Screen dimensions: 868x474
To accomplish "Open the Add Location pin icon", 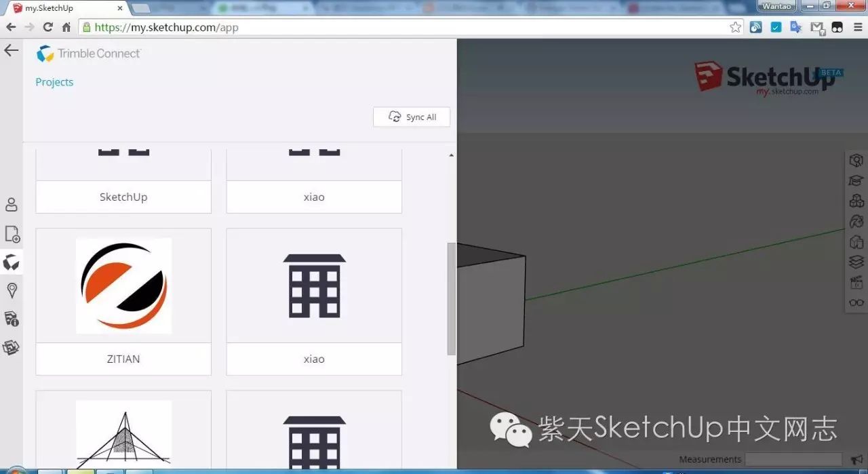I will 12,291.
